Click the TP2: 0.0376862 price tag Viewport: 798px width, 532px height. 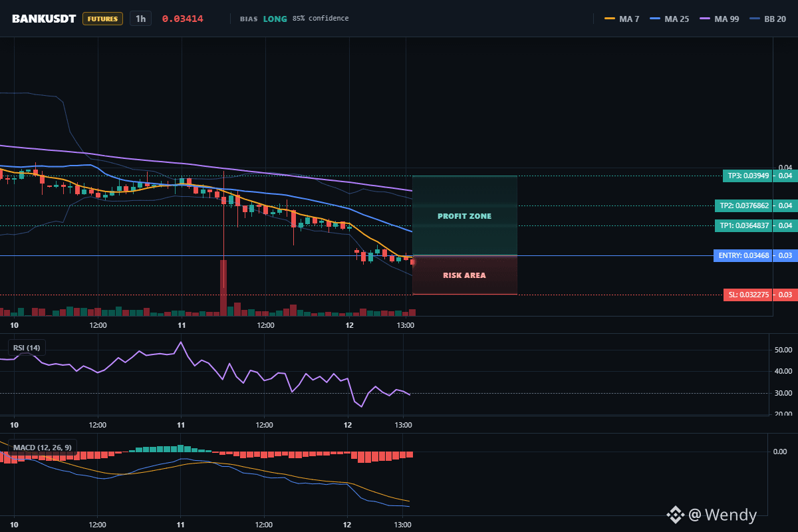(743, 205)
